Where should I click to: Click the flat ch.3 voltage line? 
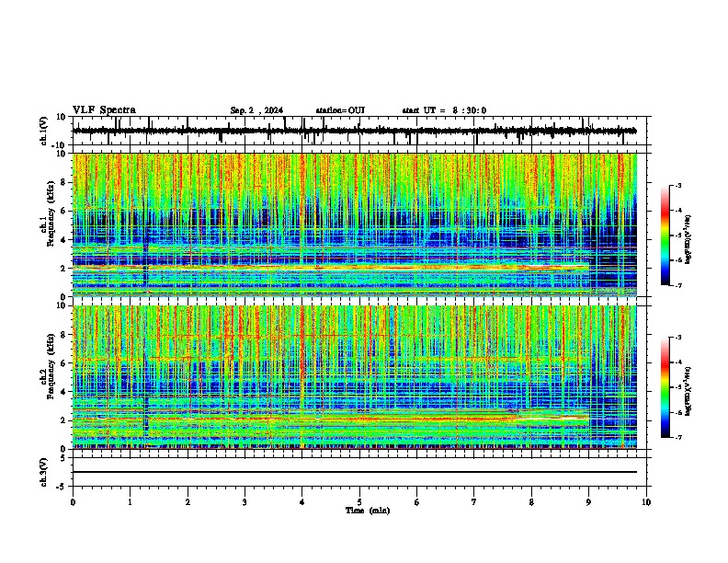click(x=354, y=472)
